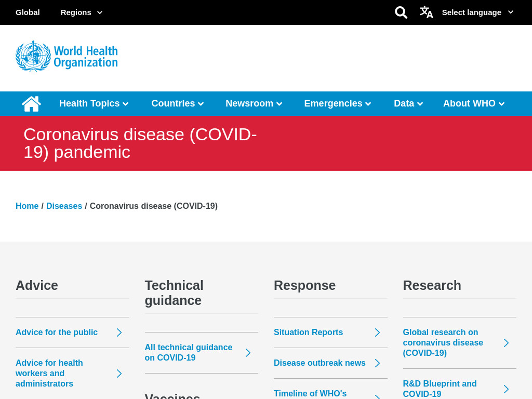Expand the Health Topics menu

click(x=94, y=103)
